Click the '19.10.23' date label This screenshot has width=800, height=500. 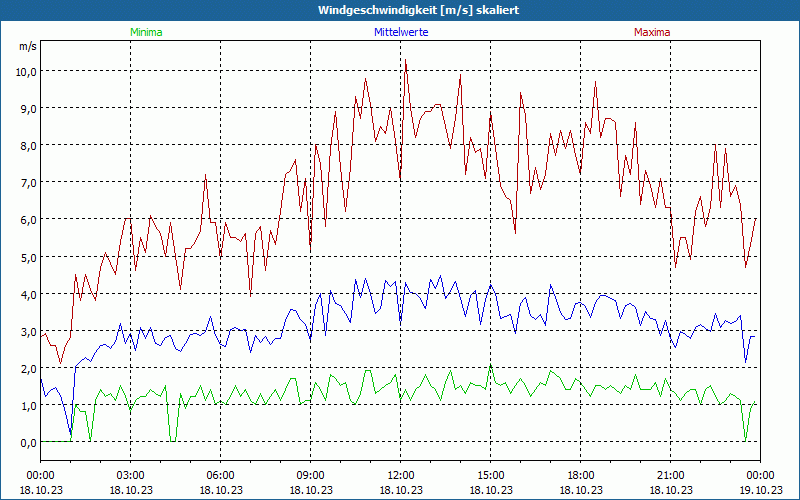pos(760,490)
